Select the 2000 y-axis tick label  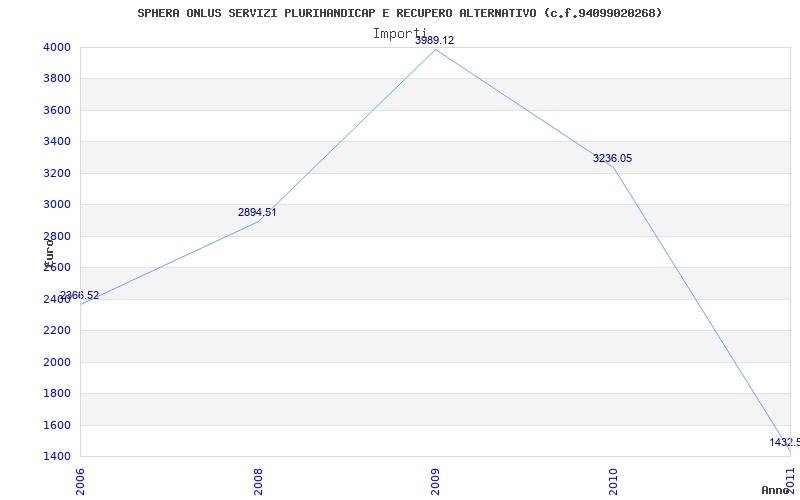click(57, 362)
